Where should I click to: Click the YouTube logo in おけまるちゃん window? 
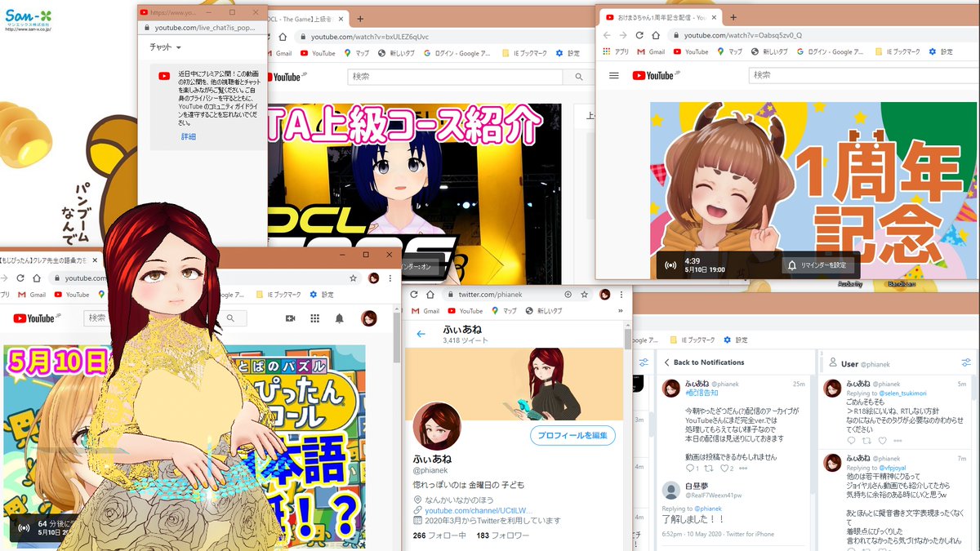[656, 75]
